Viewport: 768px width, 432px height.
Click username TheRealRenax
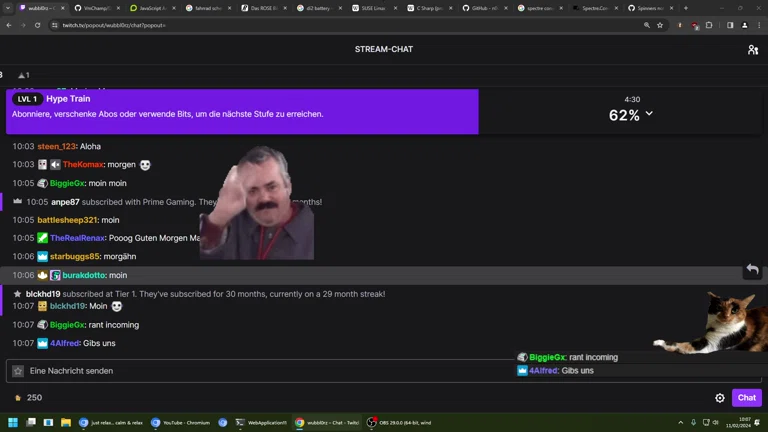[77, 238]
